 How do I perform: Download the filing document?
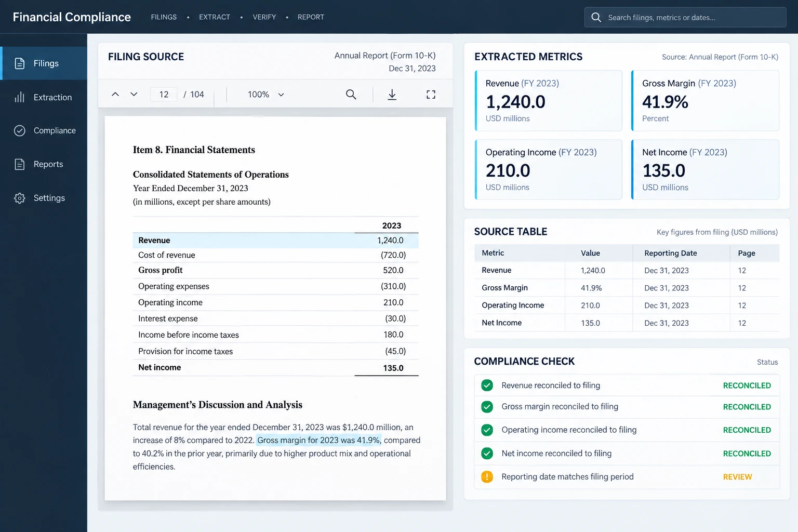coord(392,95)
